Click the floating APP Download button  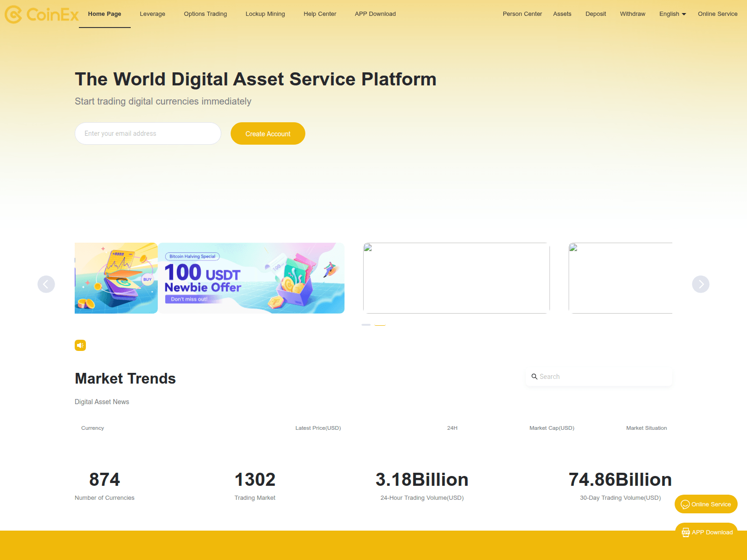(706, 532)
